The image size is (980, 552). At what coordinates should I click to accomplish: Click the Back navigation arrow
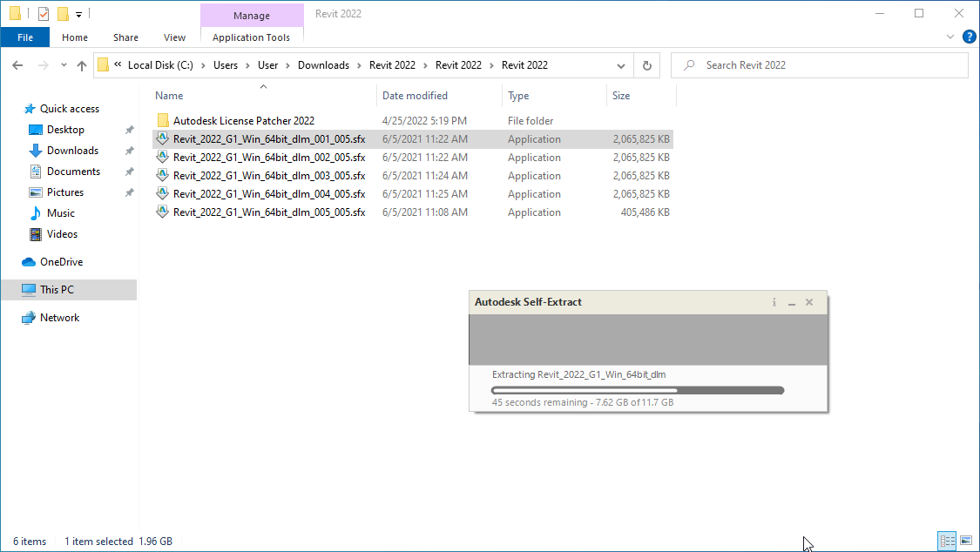[x=17, y=65]
